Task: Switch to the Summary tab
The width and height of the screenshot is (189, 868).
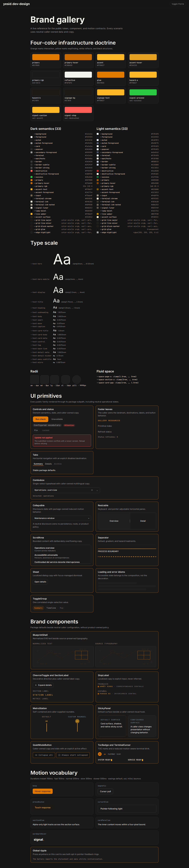Action: point(38,464)
